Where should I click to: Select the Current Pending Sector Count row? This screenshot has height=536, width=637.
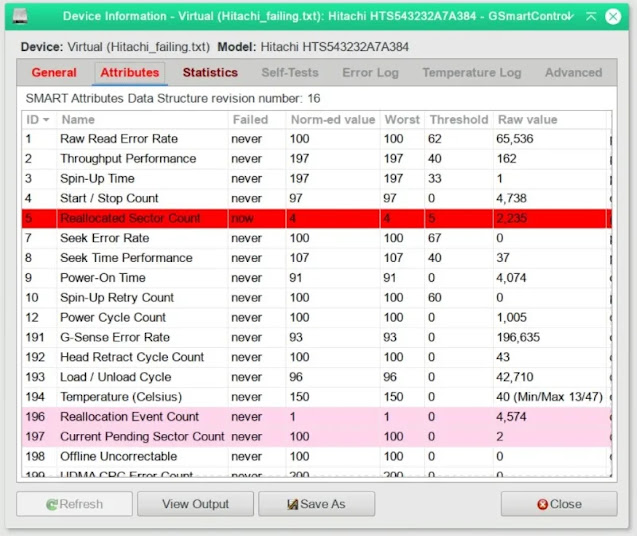tap(316, 436)
